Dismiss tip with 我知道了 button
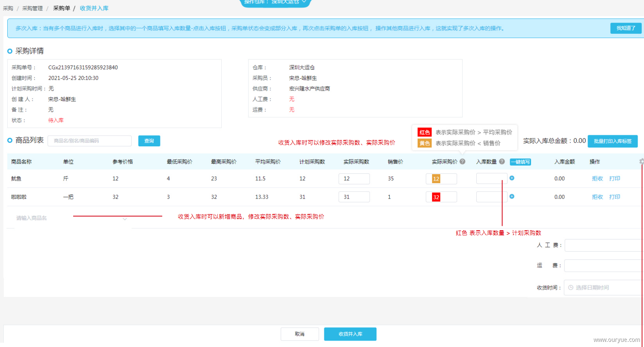The image size is (644, 347). (x=626, y=28)
